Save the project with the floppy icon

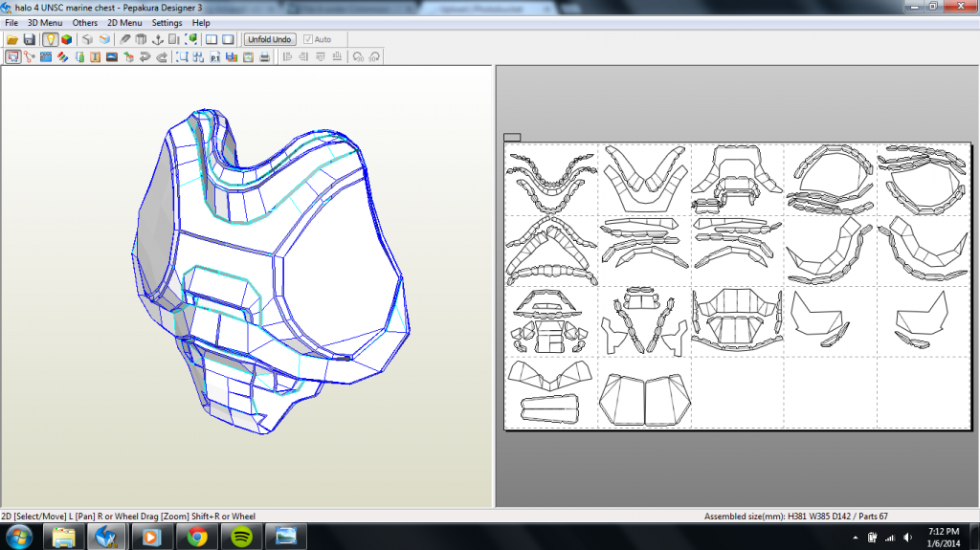pos(30,39)
